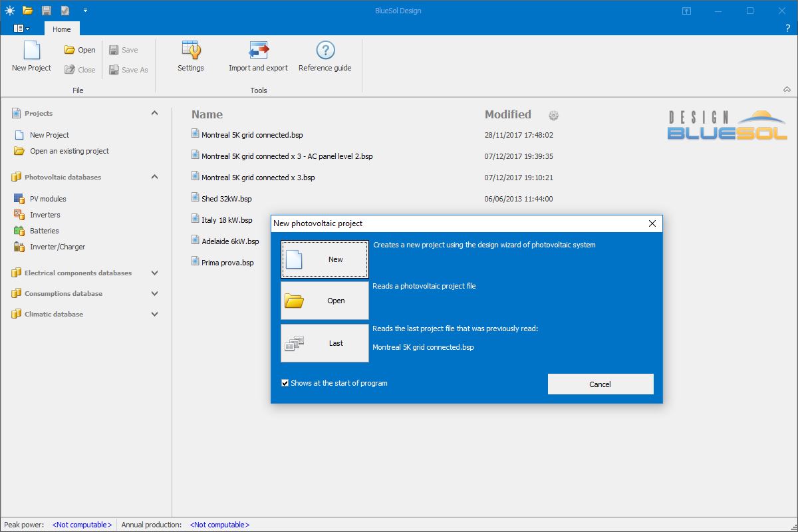Open the application menu button dropdown

click(x=21, y=29)
